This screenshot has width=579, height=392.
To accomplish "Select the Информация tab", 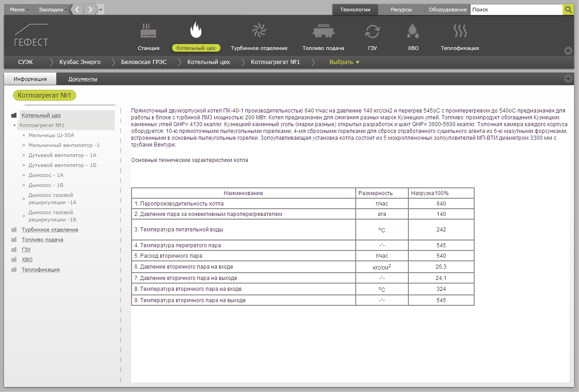I will 30,79.
